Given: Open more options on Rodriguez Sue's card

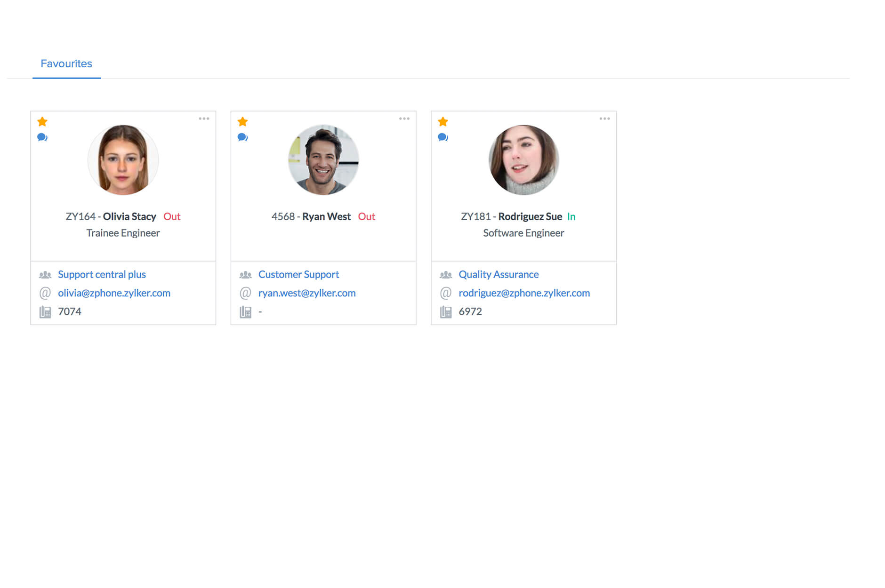Looking at the screenshot, I should point(605,119).
